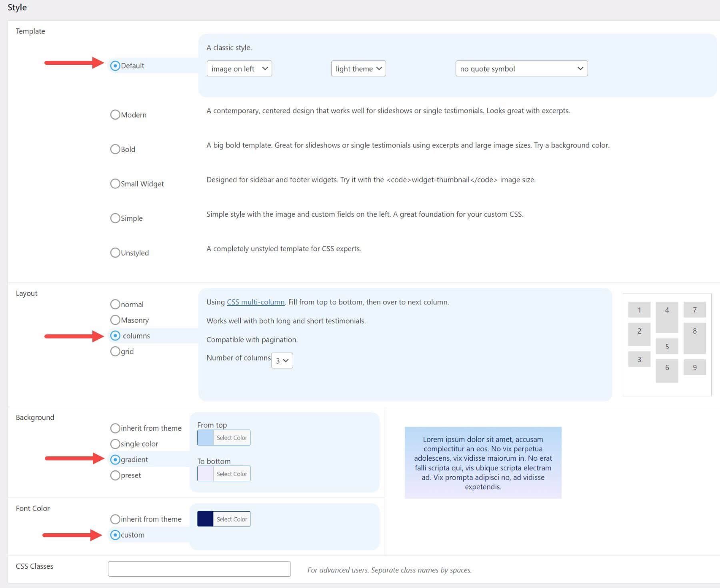Set font color to inherit from theme
Screen dimensions: 720x588
pyautogui.click(x=115, y=519)
